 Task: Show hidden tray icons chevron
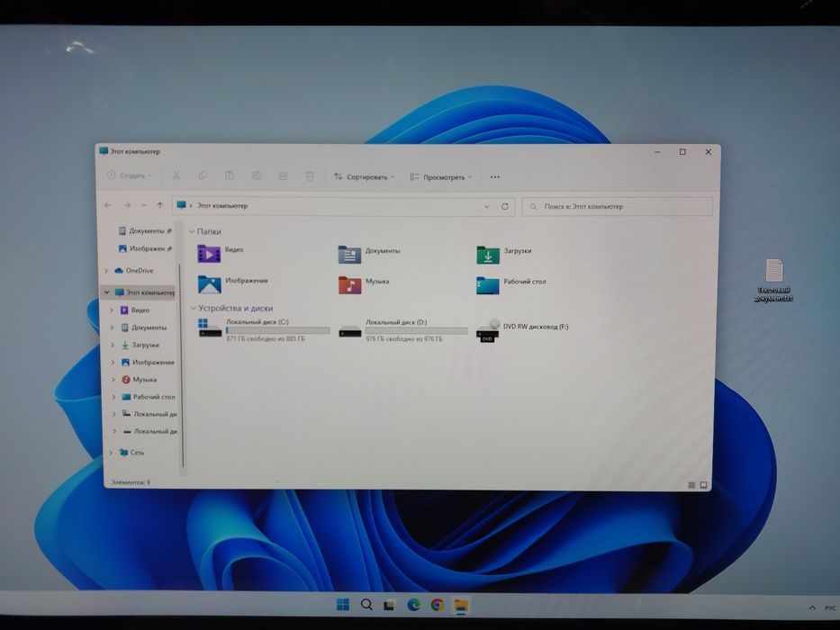pyautogui.click(x=812, y=607)
